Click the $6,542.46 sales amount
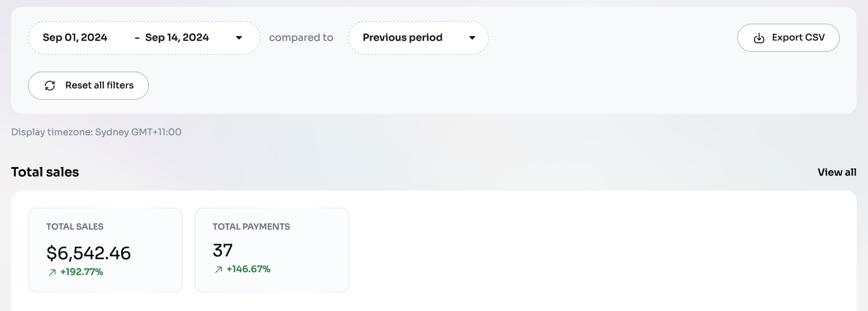 coord(88,253)
